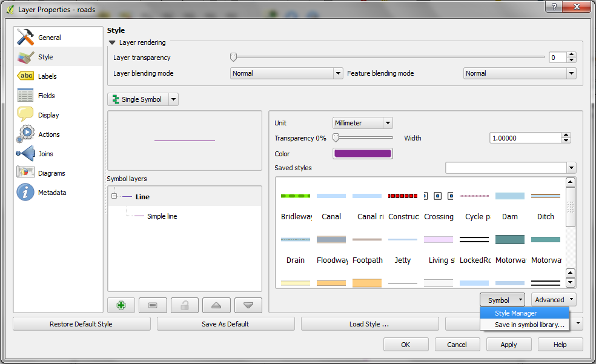Open the Saved styles combo box
The width and height of the screenshot is (596, 364).
tap(511, 168)
